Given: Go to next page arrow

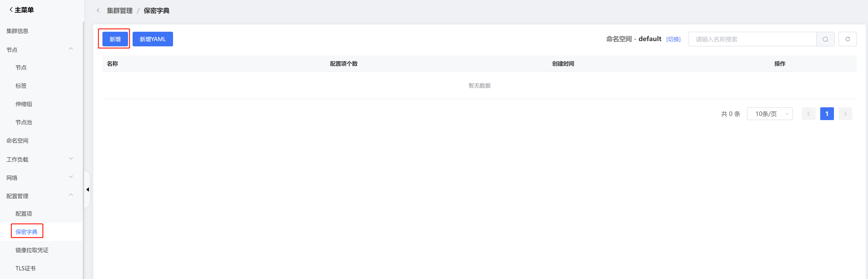Looking at the screenshot, I should click(x=845, y=114).
